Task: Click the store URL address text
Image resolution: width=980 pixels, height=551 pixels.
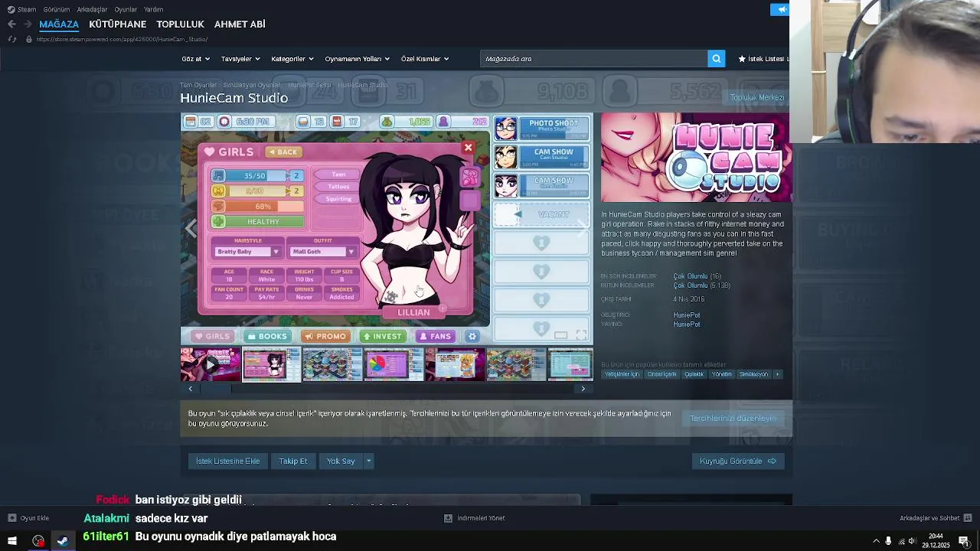Action: click(x=122, y=39)
